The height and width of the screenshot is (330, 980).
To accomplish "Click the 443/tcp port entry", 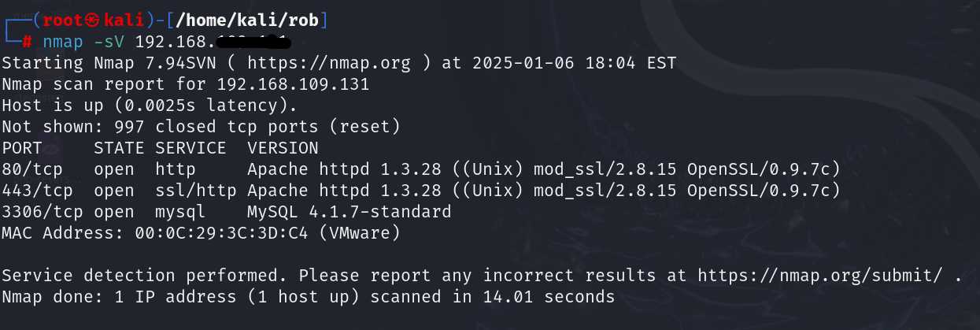I will (33, 190).
